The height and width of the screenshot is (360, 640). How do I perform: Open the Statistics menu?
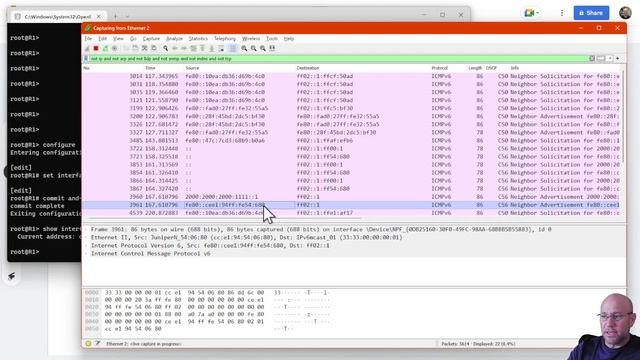point(198,38)
